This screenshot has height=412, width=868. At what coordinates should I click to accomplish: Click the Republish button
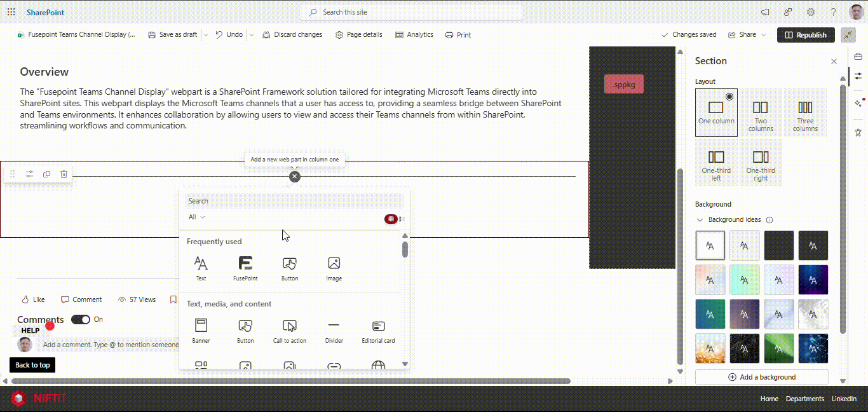805,35
